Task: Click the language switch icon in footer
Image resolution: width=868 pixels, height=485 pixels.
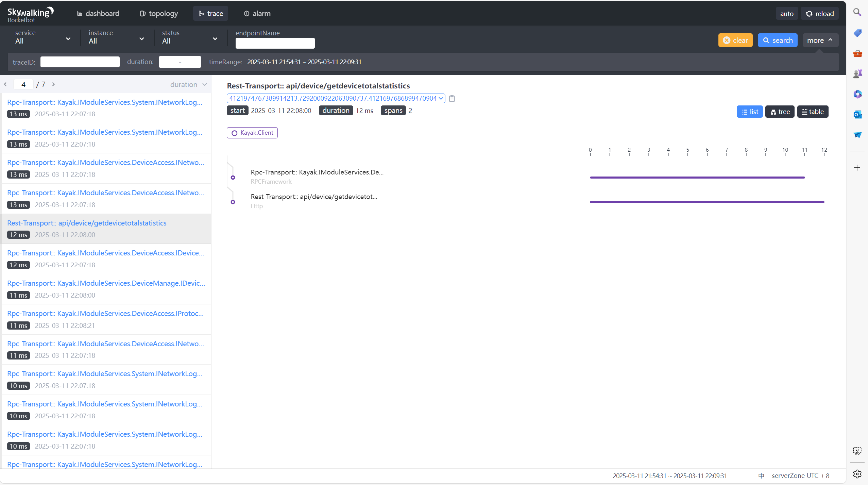Action: click(x=761, y=476)
